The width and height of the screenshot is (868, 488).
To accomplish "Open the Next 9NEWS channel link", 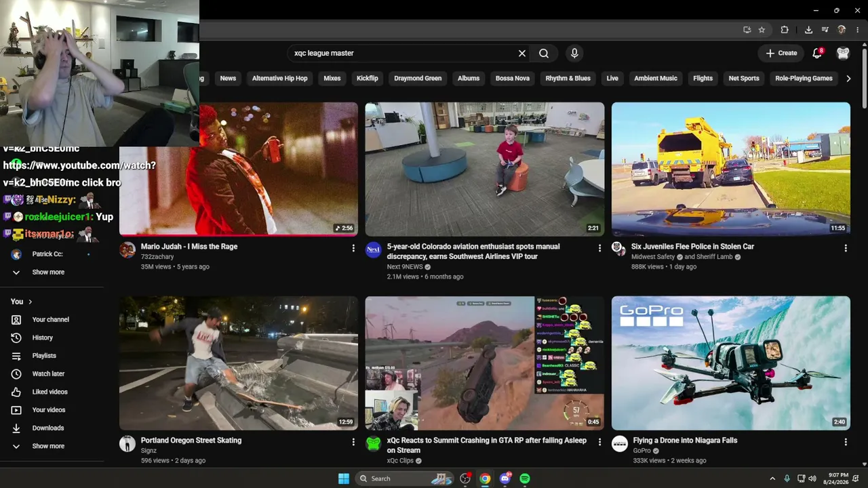I will 405,267.
